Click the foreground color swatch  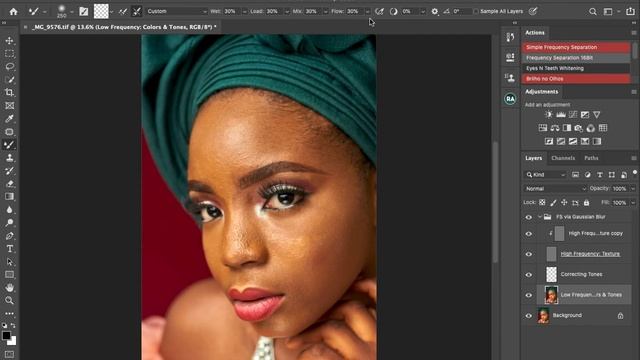pos(6,336)
